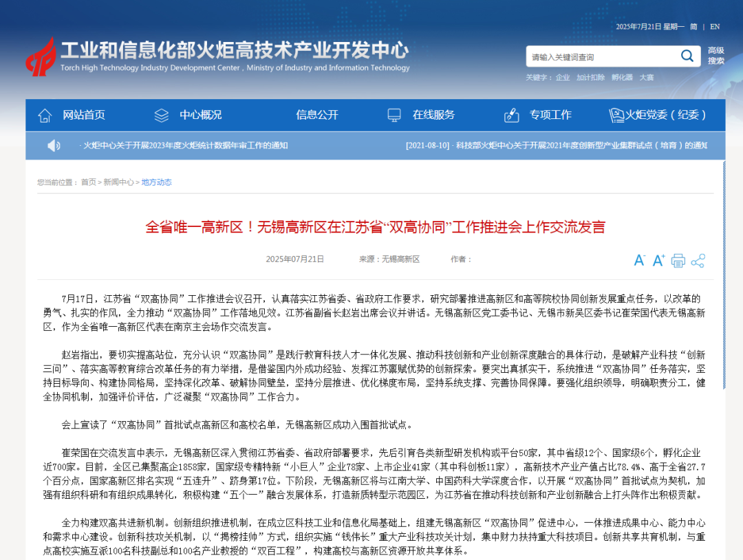
Task: Click the home icon in navigation bar
Action: click(x=45, y=115)
